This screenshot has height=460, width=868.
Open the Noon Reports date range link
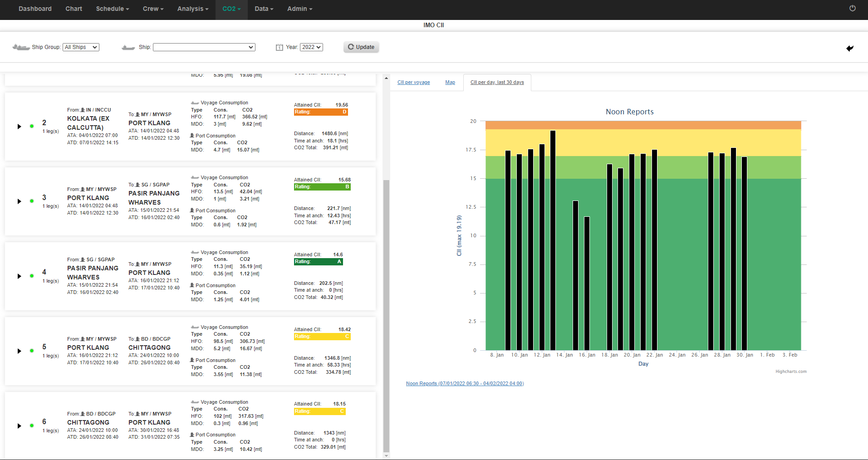465,383
